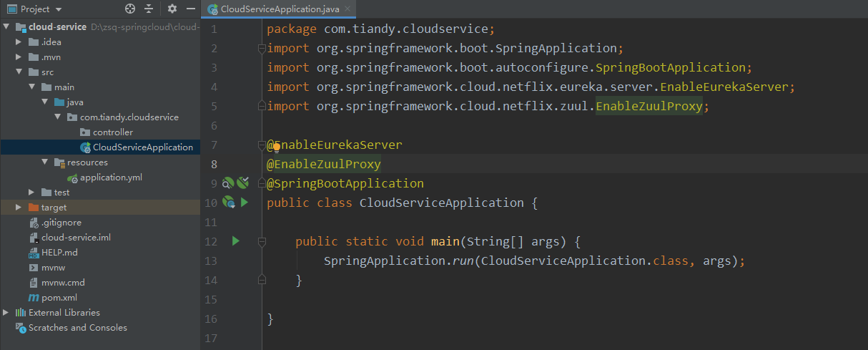Screen dimensions: 868x350
Task: Select the controller package
Action: pos(113,132)
